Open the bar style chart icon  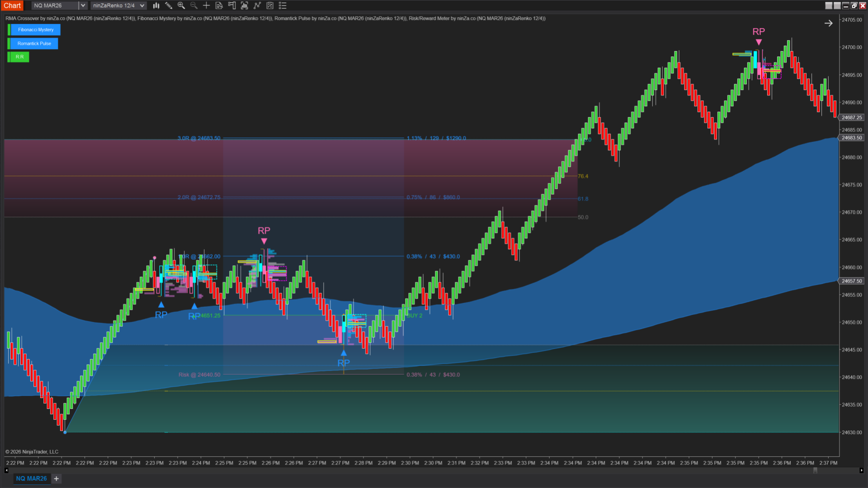[156, 5]
